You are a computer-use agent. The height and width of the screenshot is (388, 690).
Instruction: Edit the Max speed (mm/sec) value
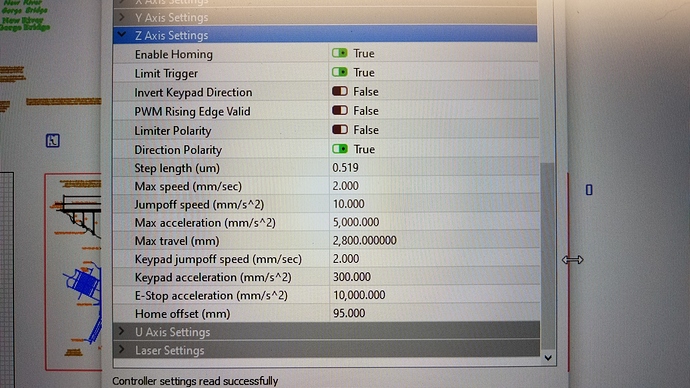[x=434, y=186]
